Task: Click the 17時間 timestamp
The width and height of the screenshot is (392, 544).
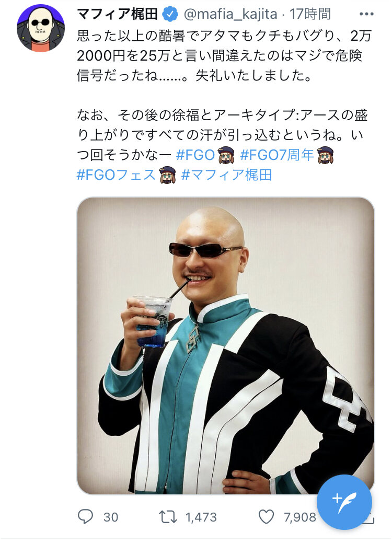Action: click(x=310, y=14)
